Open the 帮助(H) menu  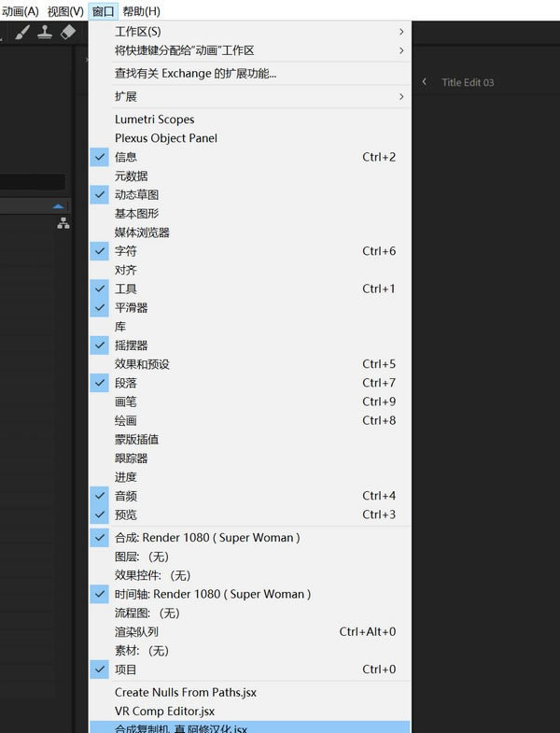[x=142, y=11]
